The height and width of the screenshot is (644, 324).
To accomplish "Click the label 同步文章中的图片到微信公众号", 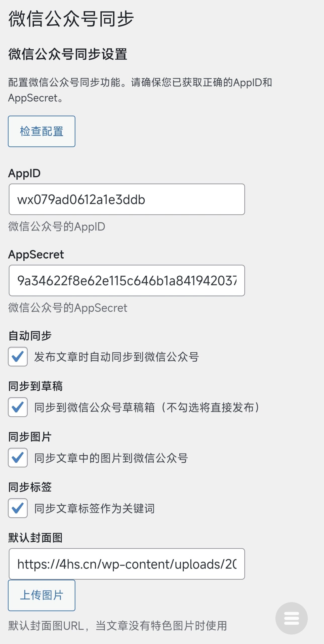I will [x=111, y=458].
